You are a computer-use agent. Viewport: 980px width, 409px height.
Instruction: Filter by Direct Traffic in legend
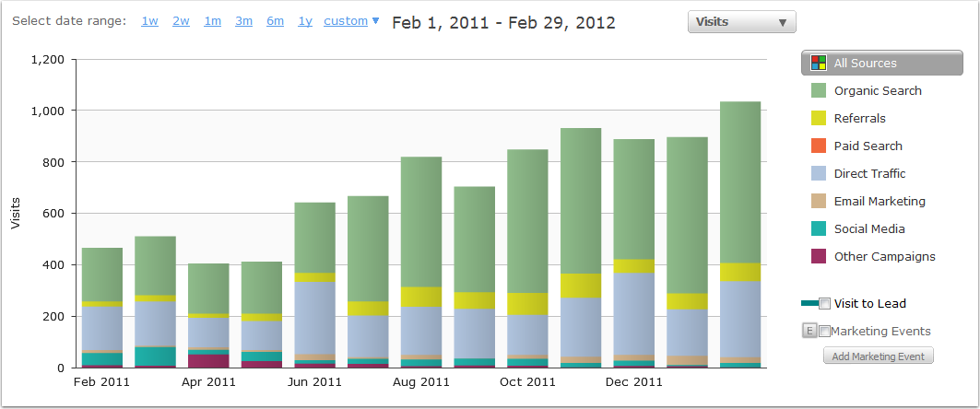click(x=869, y=174)
